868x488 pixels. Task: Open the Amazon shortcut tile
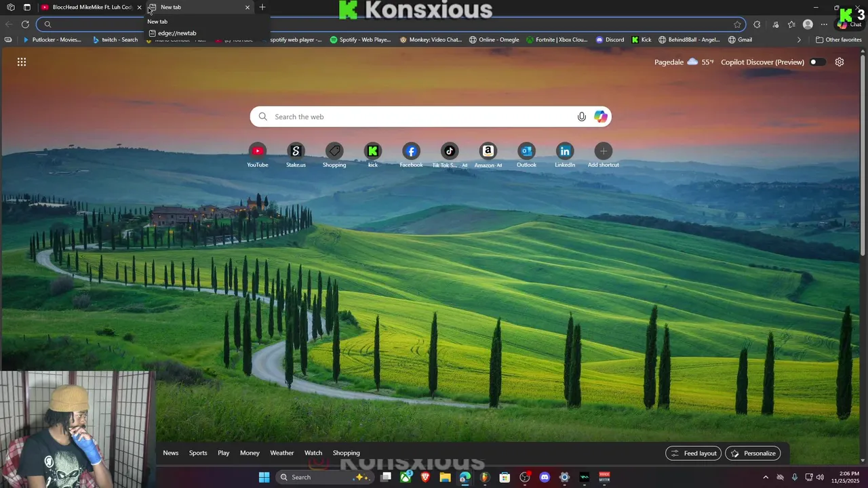(x=488, y=155)
